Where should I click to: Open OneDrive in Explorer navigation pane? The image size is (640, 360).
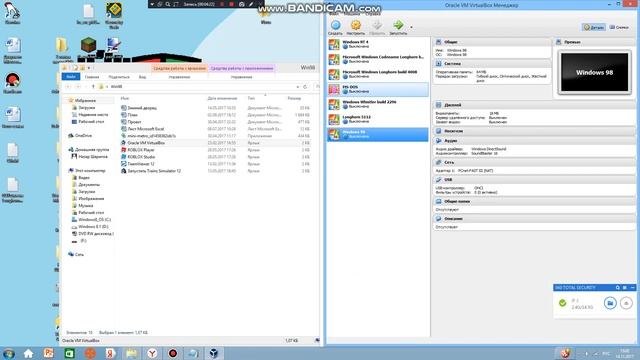(80, 136)
